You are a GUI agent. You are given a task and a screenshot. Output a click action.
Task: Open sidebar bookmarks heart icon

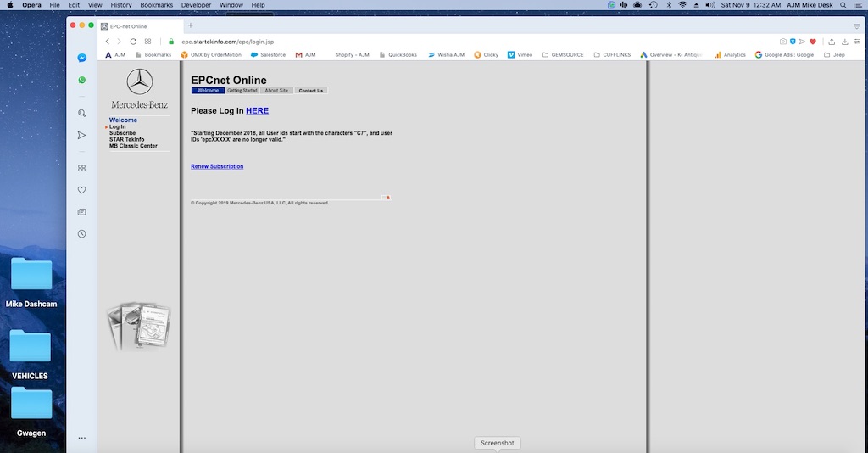pyautogui.click(x=81, y=190)
